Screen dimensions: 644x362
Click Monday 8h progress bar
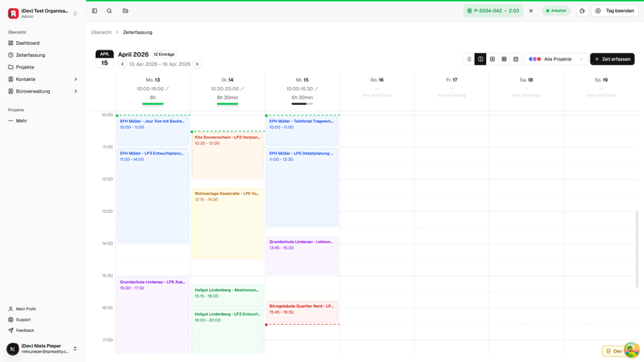click(152, 104)
